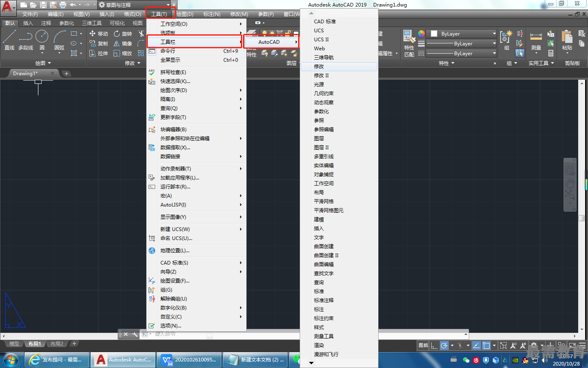The height and width of the screenshot is (368, 588).
Task: Toggle the 修改 toolbar in the list
Action: (x=339, y=66)
